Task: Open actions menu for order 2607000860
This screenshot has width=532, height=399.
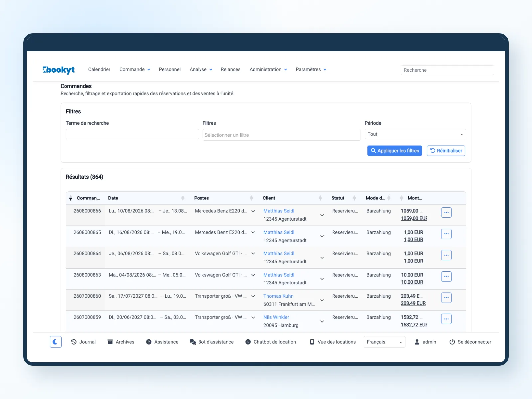Action: coord(446,298)
